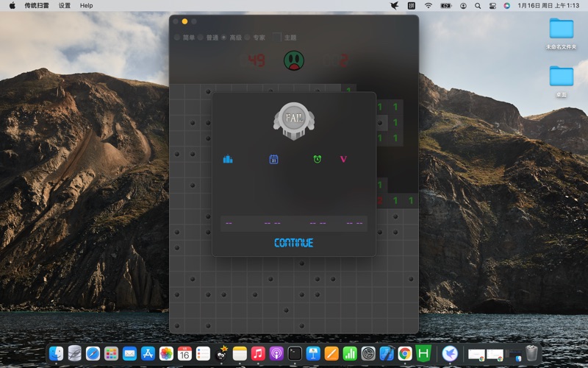Viewport: 588px width, 368px height.
Task: Click the 未命名文件夹 desktop folder
Action: pos(561,29)
